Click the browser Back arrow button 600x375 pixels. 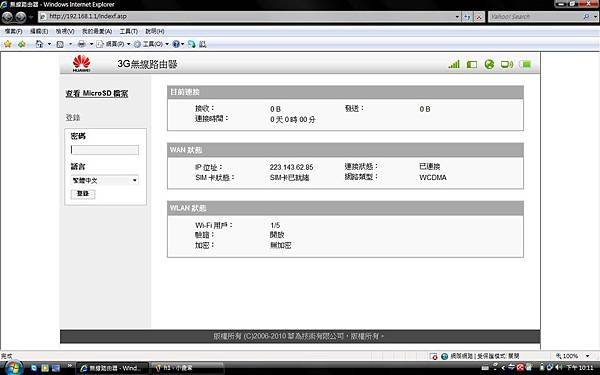7,17
